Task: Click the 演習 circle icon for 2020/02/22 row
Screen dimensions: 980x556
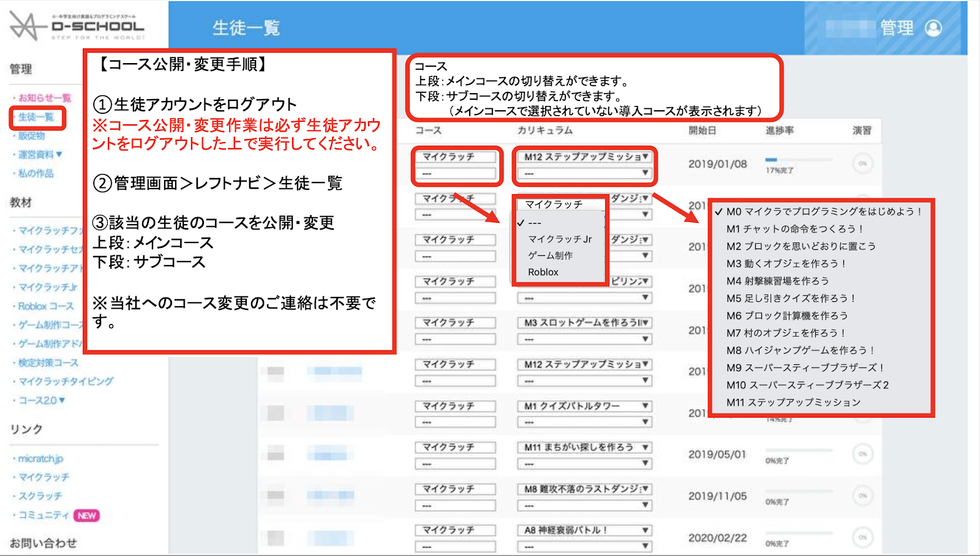Action: [x=862, y=537]
